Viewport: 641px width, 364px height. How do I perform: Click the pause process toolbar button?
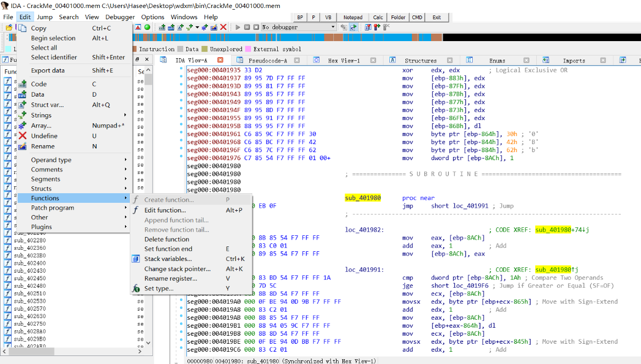pyautogui.click(x=246, y=27)
